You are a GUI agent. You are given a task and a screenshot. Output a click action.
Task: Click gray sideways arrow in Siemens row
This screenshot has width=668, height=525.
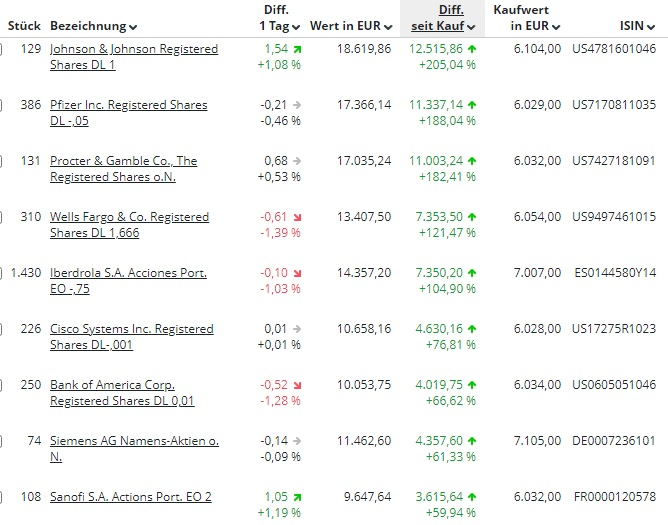point(296,441)
